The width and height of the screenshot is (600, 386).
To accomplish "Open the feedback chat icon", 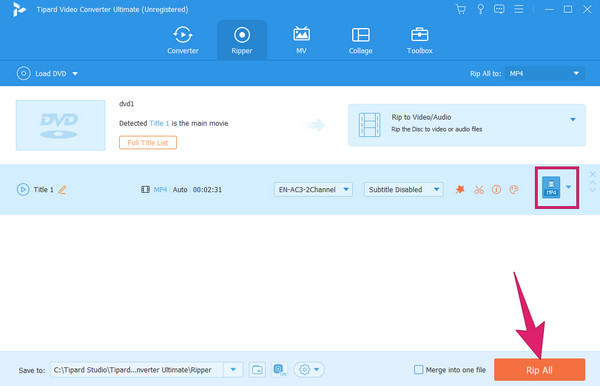I will click(499, 9).
